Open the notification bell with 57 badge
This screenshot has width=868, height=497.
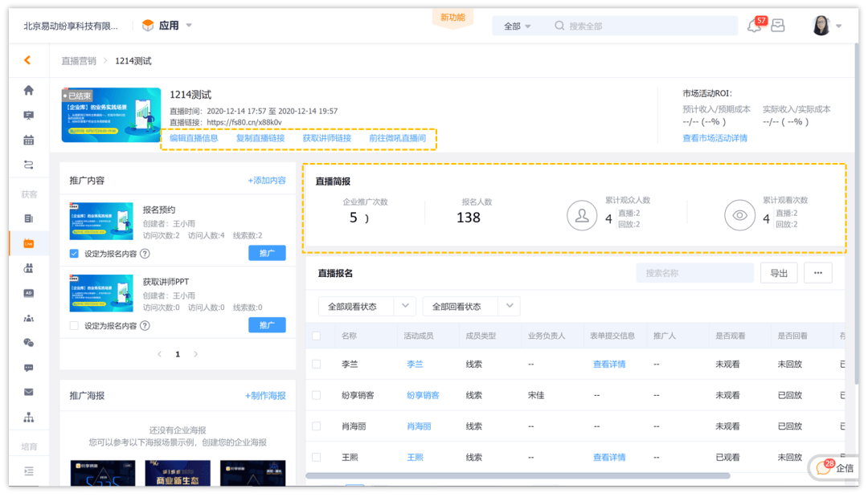[754, 25]
